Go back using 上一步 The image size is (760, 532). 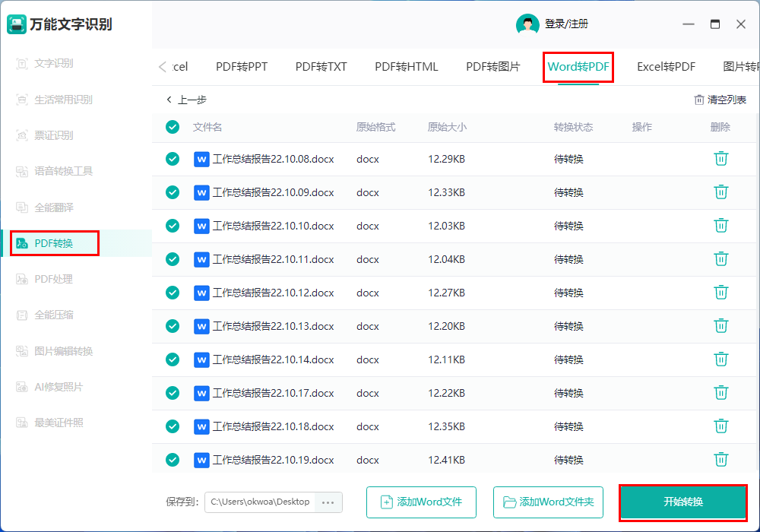[186, 100]
